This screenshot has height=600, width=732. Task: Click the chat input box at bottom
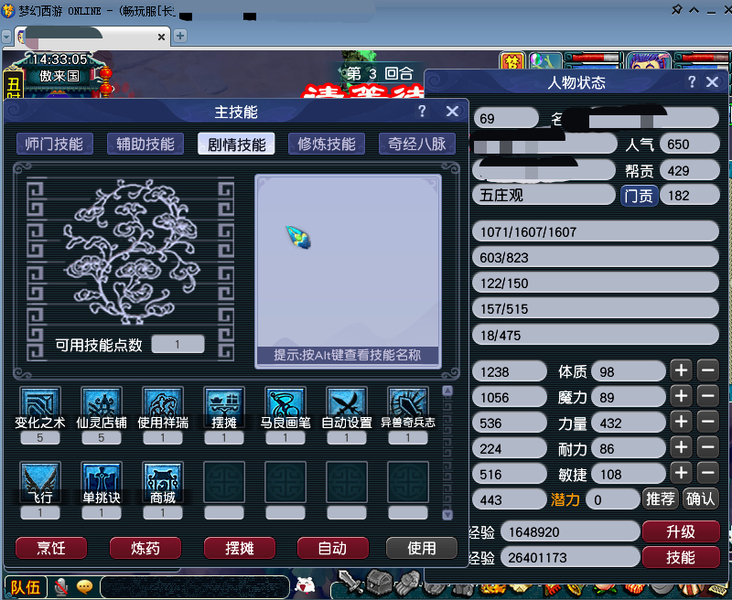tap(195, 586)
